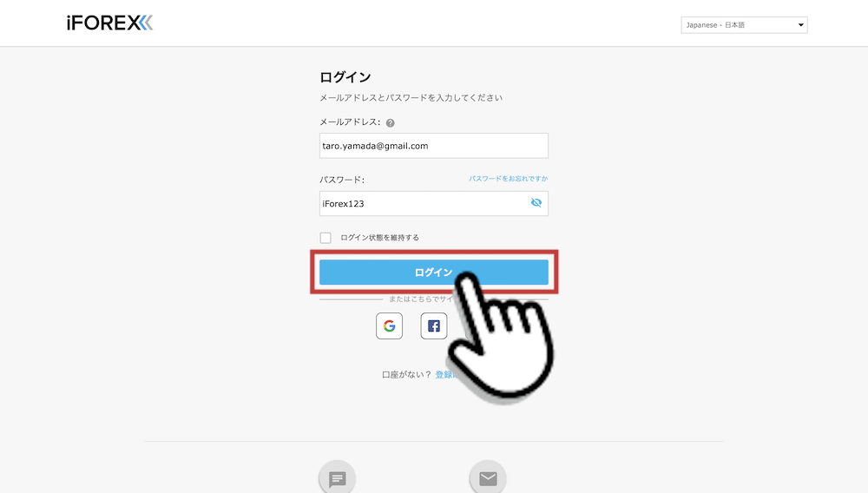Open the forgot password link
The width and height of the screenshot is (868, 493).
(508, 179)
